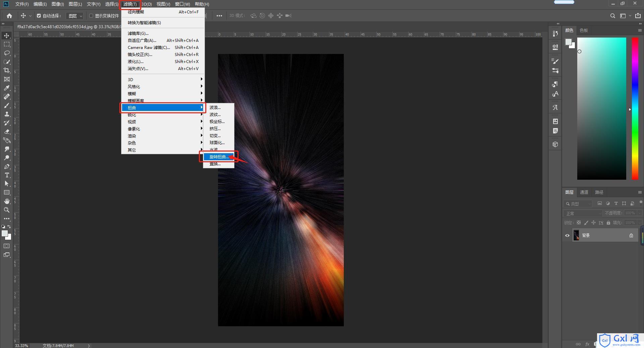Select the Pen tool
Image resolution: width=644 pixels, height=348 pixels.
(7, 166)
